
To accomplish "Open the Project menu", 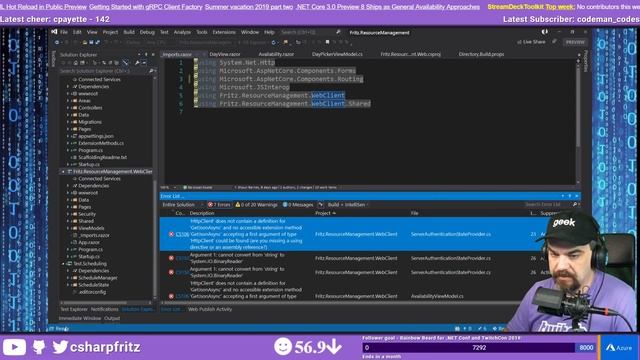I will click(x=110, y=32).
